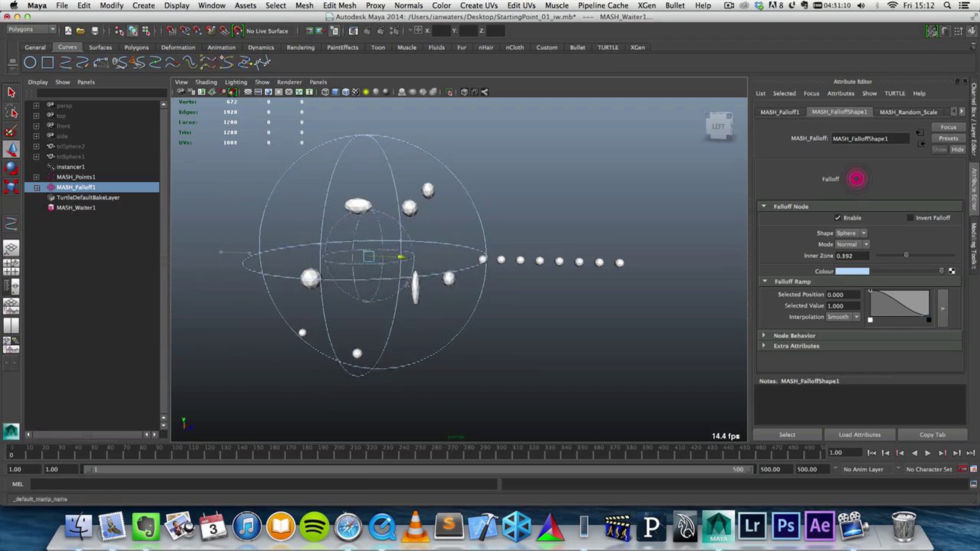Expand the MASH_Points1 outliner node
This screenshot has width=980, height=551.
pos(36,177)
